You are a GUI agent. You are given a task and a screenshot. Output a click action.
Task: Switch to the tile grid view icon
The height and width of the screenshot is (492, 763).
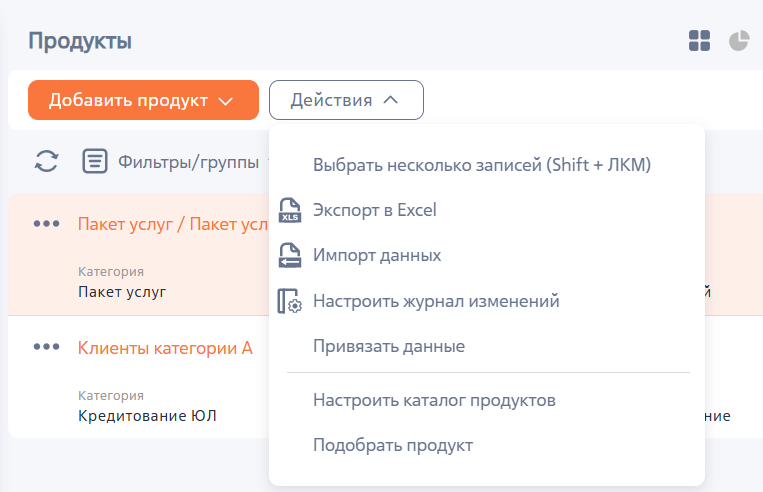(x=699, y=41)
